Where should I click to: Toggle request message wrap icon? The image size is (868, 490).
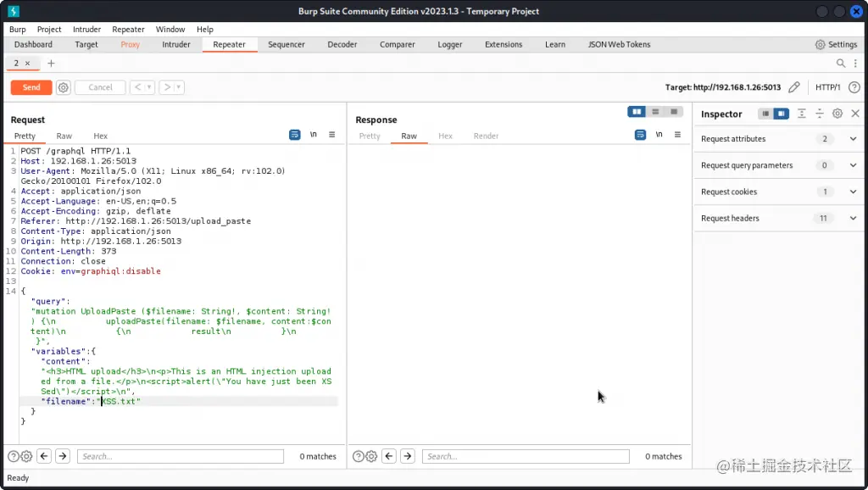tap(294, 135)
